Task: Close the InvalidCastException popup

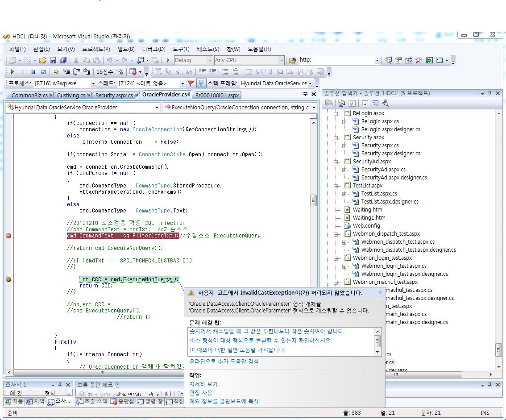Action: click(x=380, y=292)
